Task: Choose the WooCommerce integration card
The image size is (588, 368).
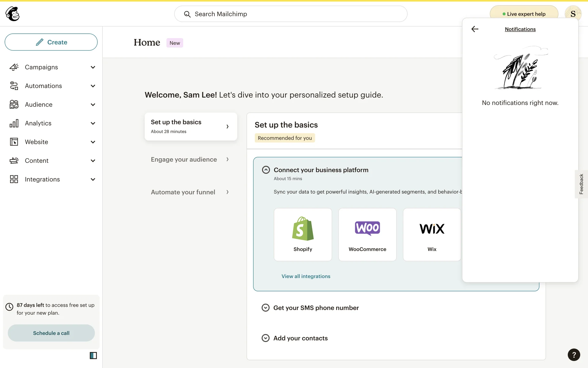Action: tap(367, 235)
